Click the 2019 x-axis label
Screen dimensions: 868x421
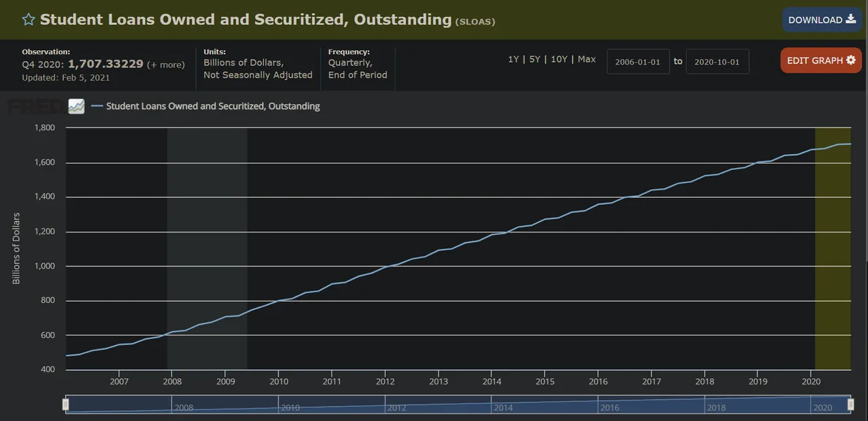(757, 382)
